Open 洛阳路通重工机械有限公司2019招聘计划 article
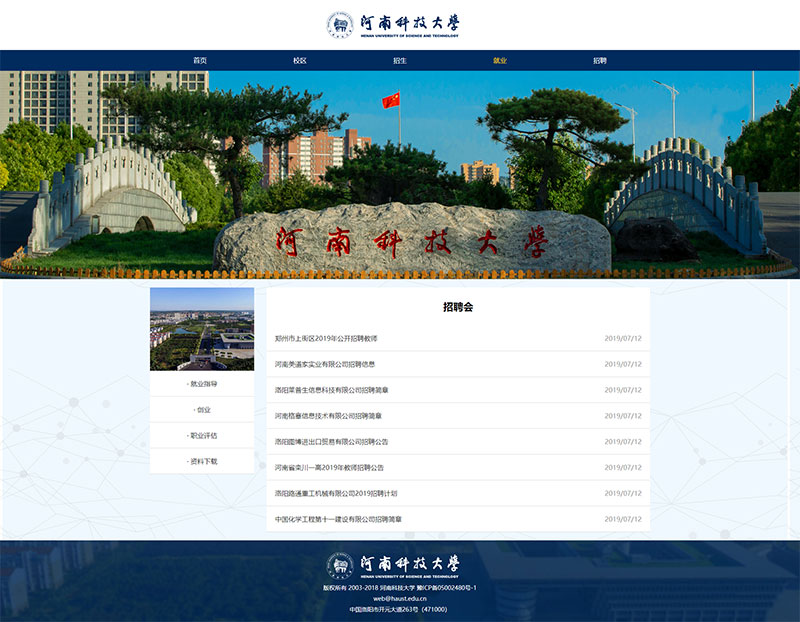This screenshot has width=800, height=622. (336, 493)
